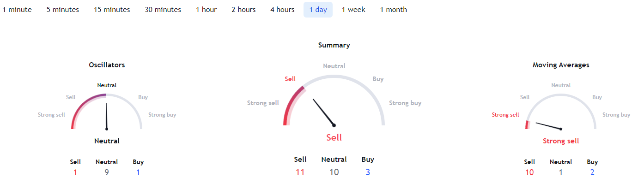The image size is (644, 195).
Task: Select the 1 minute timeframe tab
Action: (17, 10)
